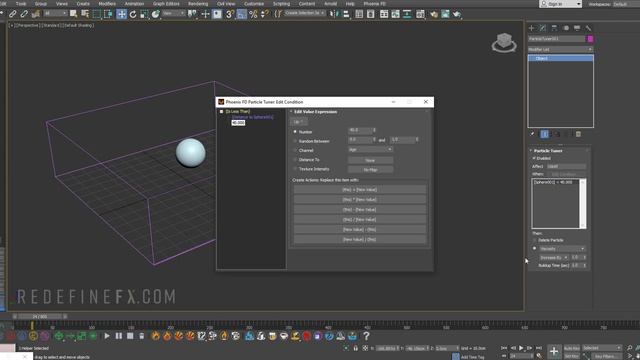Open the selection filter All dropdown

(55, 13)
